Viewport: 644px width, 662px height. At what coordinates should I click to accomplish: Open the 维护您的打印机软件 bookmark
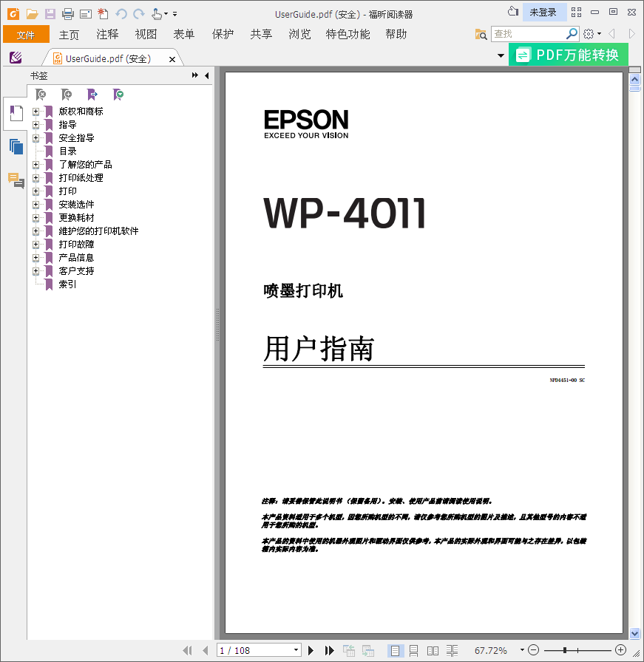coord(98,231)
